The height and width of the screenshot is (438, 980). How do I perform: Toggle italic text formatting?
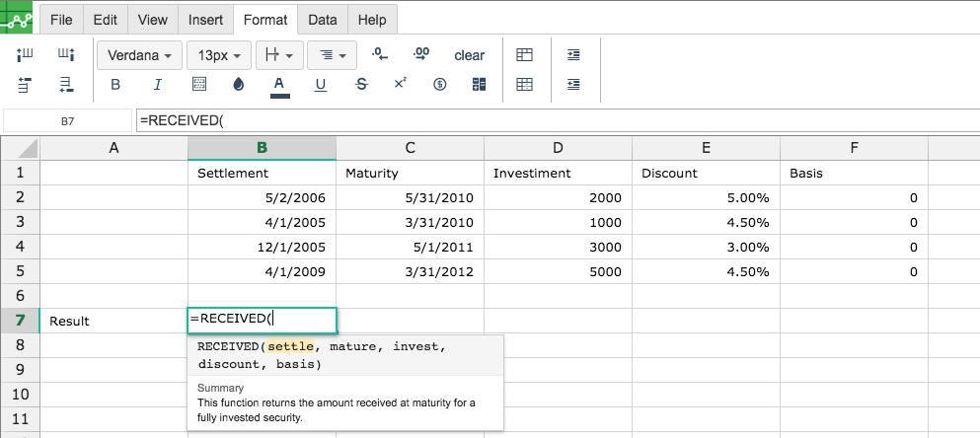coord(158,85)
